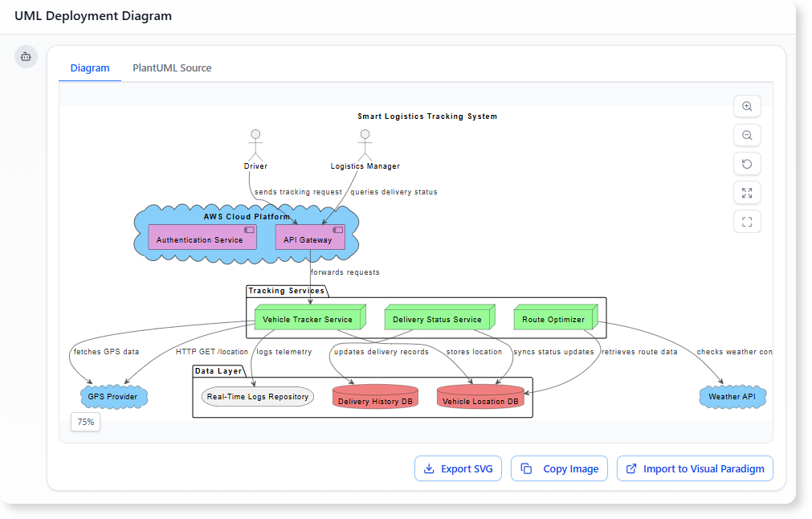
Task: Click the external-link icon on Import button
Action: (632, 468)
